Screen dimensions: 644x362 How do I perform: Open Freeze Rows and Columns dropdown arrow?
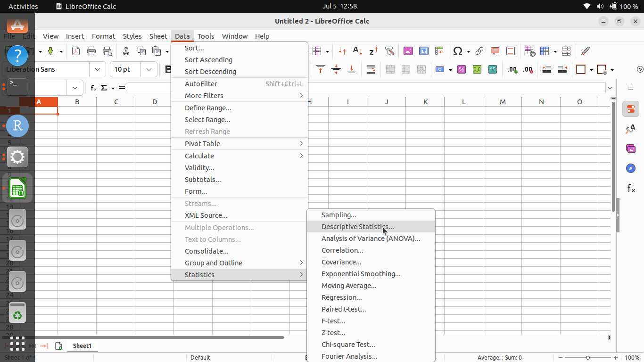[555, 51]
